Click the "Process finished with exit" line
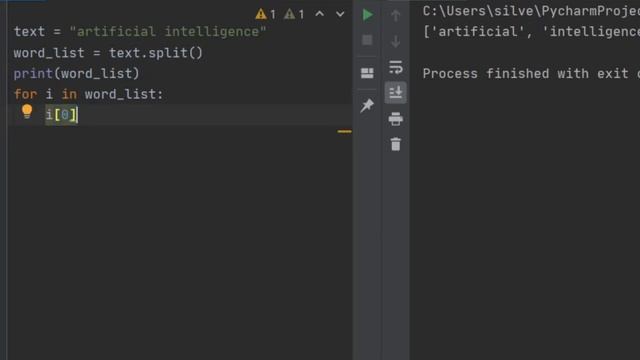640x360 pixels. click(x=531, y=73)
